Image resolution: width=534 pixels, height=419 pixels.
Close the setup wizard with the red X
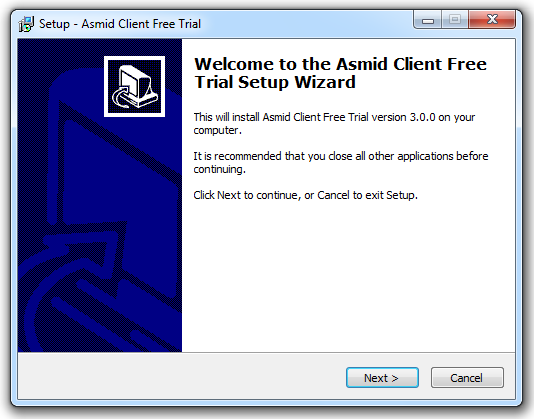pos(492,19)
